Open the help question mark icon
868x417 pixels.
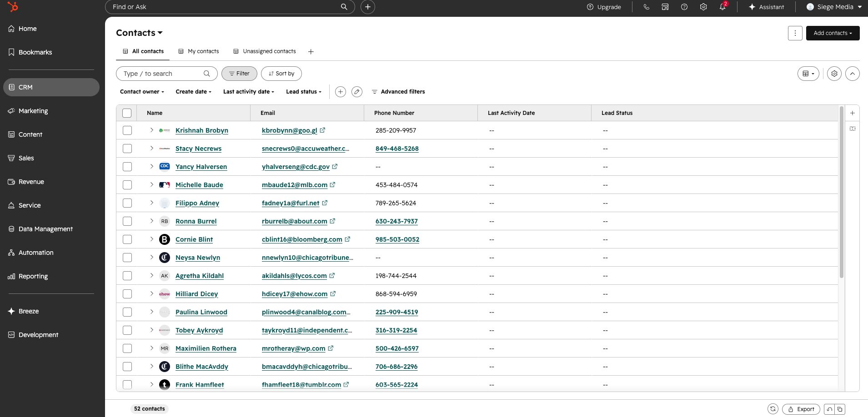tap(684, 7)
